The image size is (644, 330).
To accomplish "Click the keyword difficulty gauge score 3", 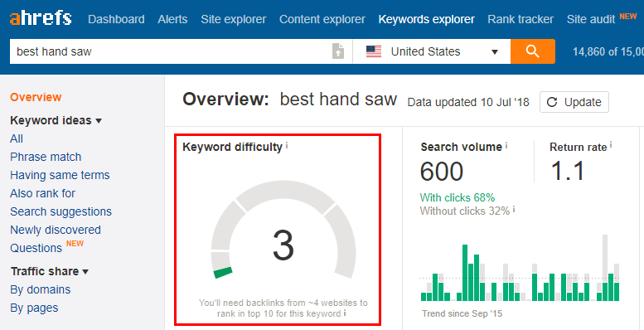I will click(283, 245).
